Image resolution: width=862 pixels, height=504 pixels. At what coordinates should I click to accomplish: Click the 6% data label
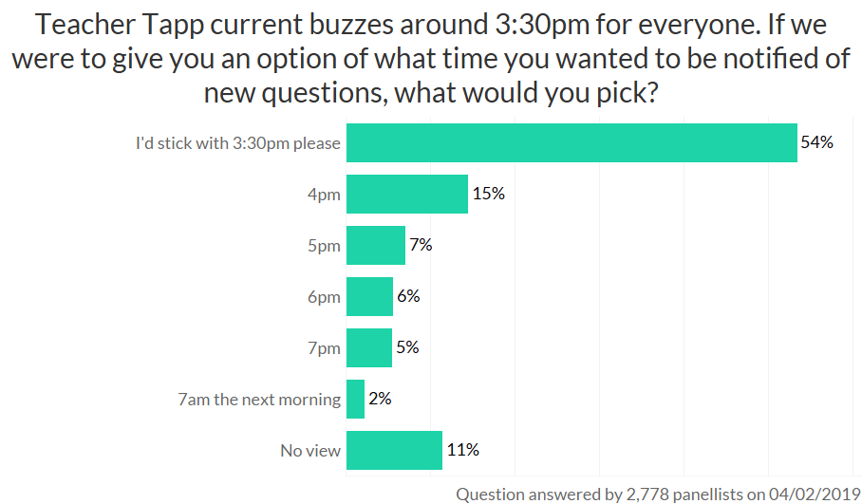[x=408, y=296]
